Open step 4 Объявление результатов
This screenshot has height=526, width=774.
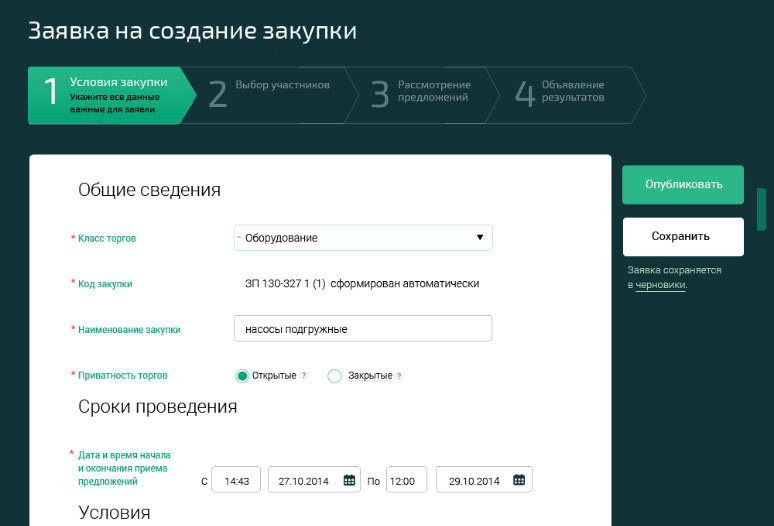(x=570, y=95)
